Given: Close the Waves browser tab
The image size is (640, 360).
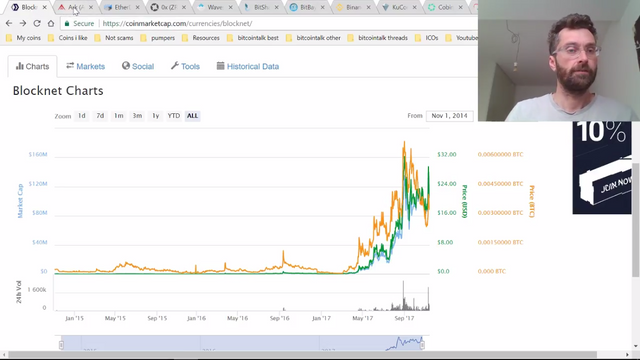Looking at the screenshot, I should pyautogui.click(x=230, y=7).
